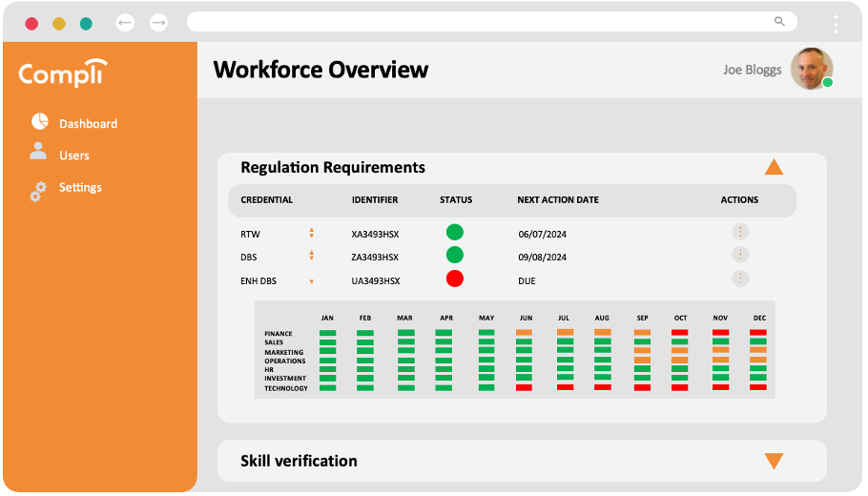Click Joe Bloggs profile photo
This screenshot has width=868, height=496.
[x=812, y=69]
